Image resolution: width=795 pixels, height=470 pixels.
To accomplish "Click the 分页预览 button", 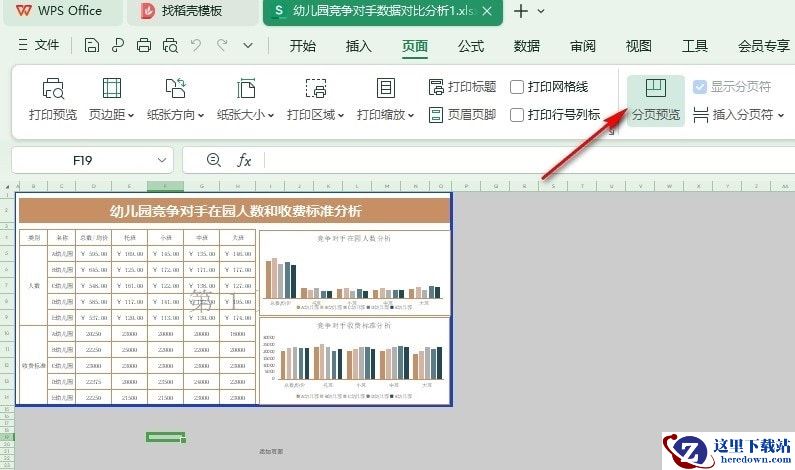I will [656, 99].
